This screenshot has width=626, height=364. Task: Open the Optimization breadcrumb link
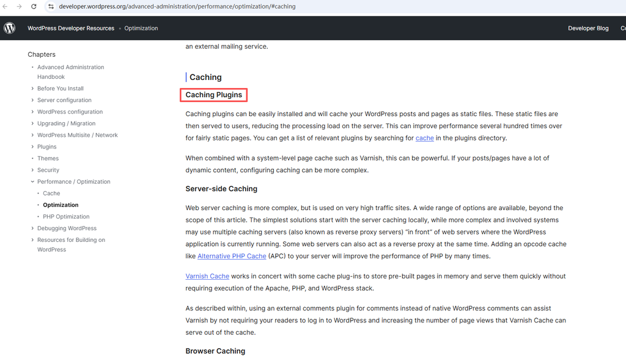(x=141, y=28)
